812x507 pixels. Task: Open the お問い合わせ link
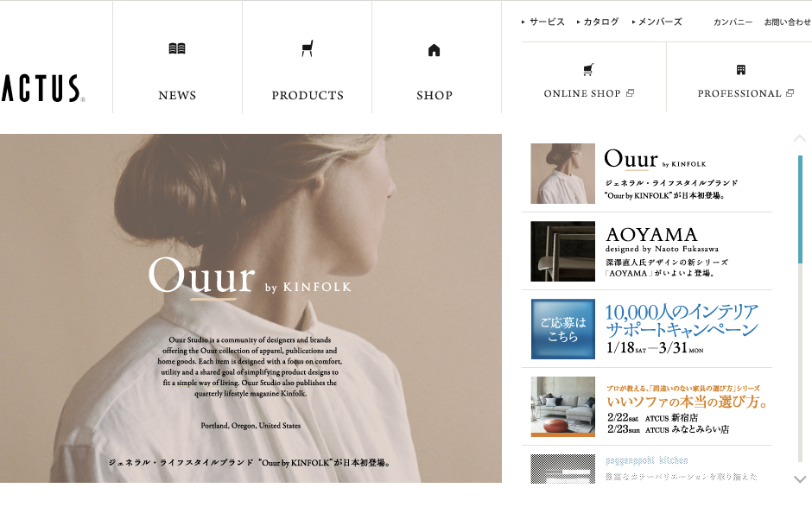(x=788, y=22)
